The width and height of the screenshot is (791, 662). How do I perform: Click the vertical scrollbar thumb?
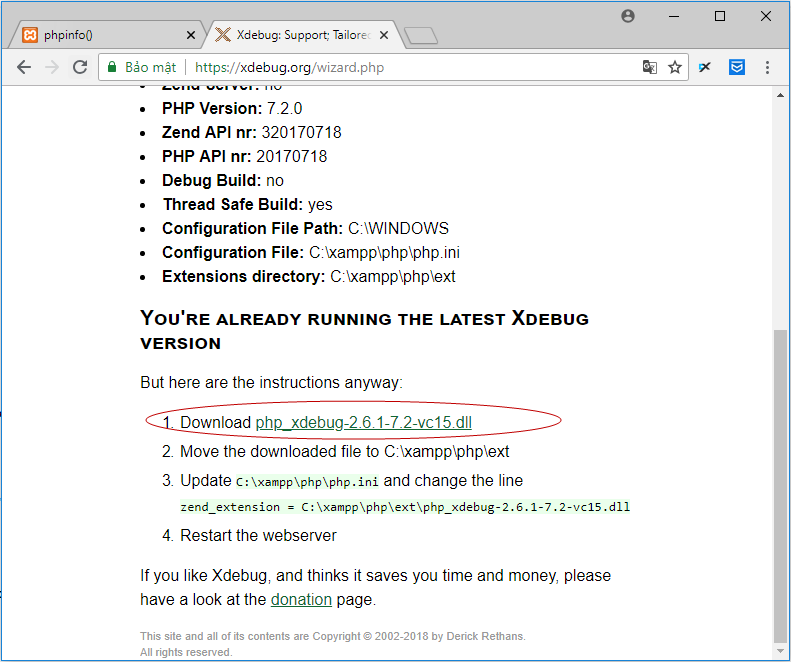coord(780,486)
